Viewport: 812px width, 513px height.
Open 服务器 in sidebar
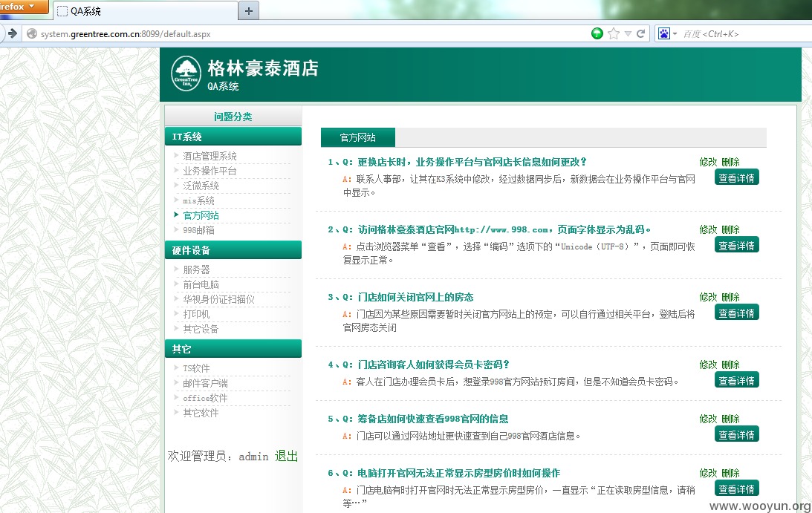196,269
